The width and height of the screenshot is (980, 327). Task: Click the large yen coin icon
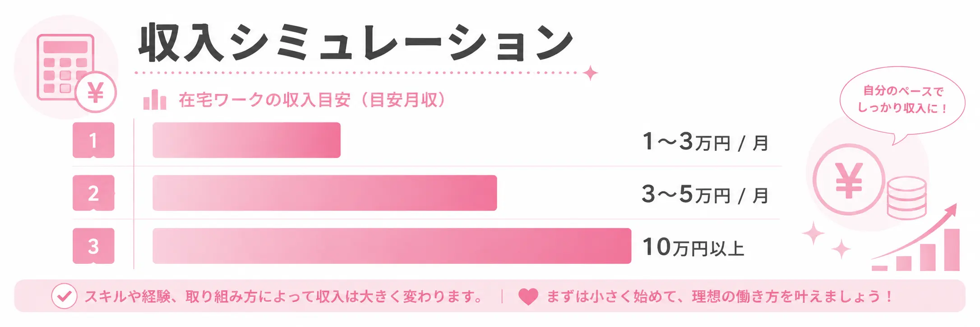849,180
